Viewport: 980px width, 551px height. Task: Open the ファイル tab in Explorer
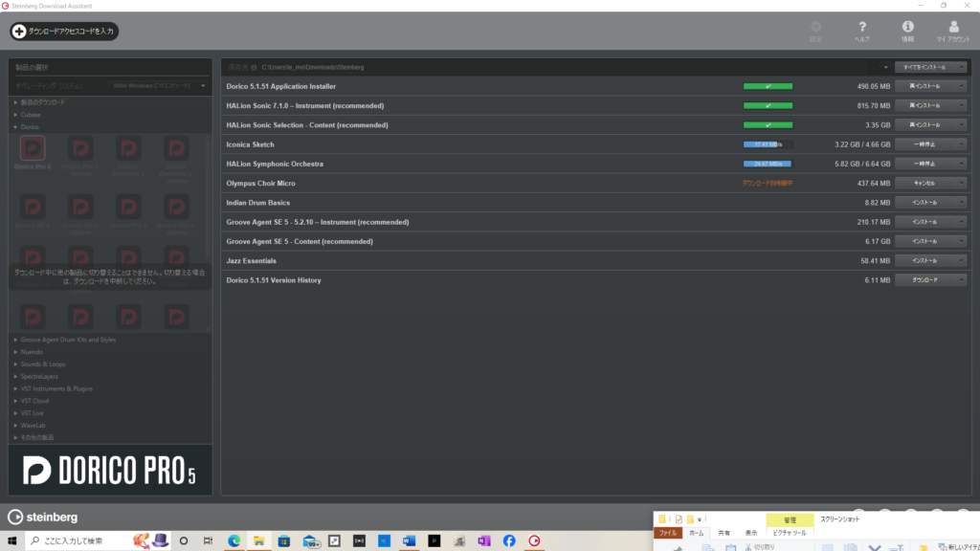pos(668,533)
